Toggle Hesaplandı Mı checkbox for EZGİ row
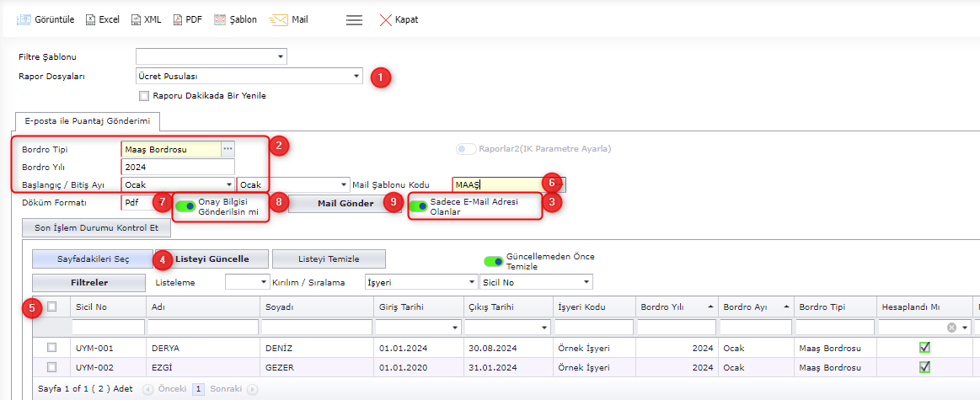This screenshot has height=400, width=980. click(x=924, y=367)
